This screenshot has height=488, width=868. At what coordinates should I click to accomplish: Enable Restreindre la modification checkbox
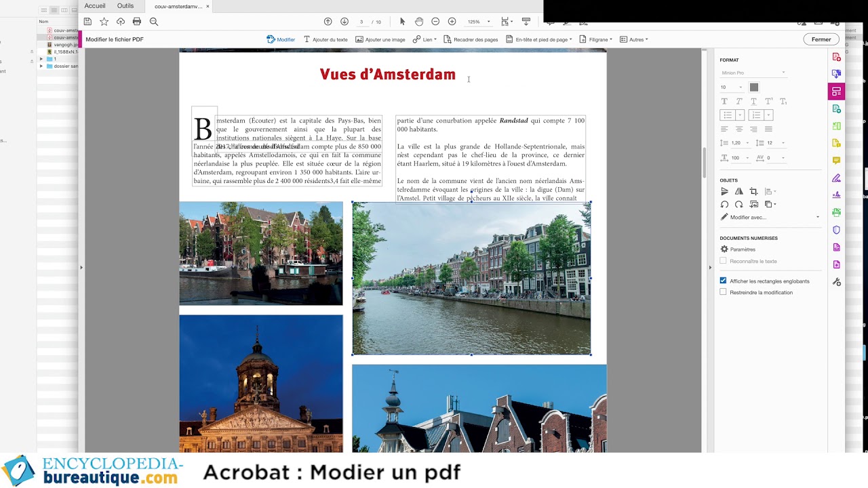pos(723,292)
